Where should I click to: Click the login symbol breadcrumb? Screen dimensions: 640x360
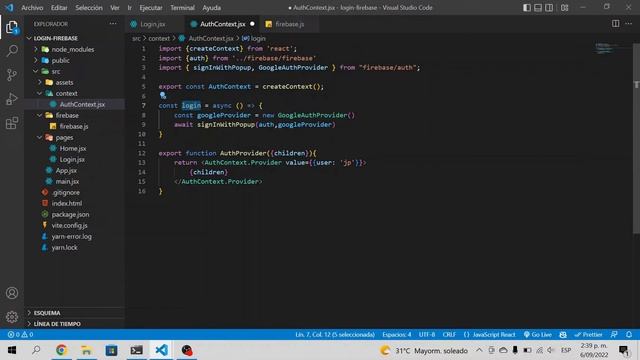[x=258, y=38]
